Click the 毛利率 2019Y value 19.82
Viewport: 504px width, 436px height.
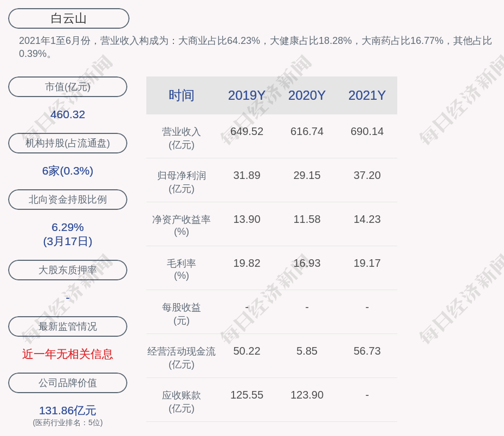[x=247, y=263]
